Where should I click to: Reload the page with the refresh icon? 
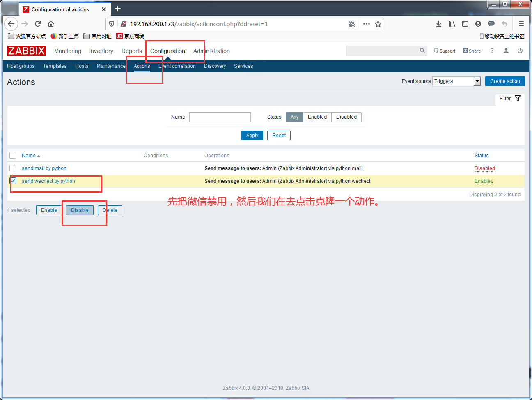pos(38,24)
